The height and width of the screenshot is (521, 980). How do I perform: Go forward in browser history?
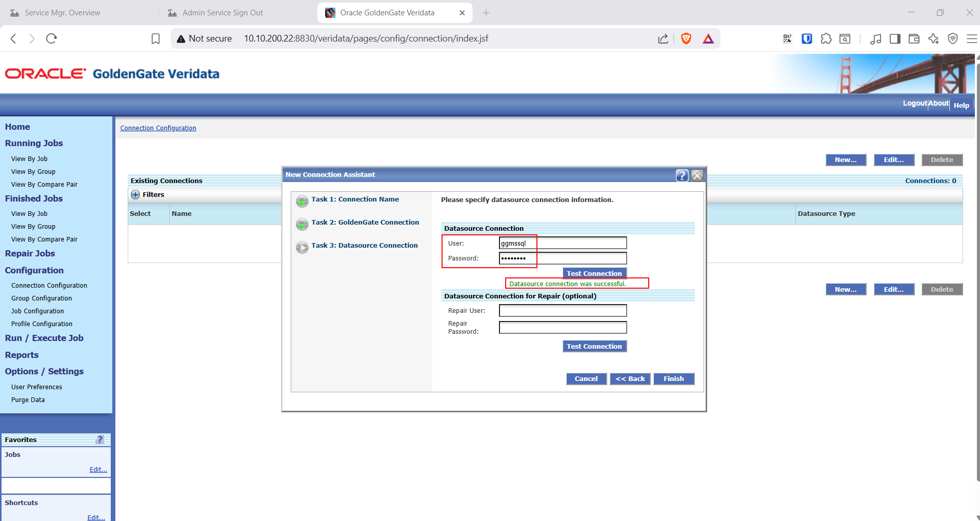coord(32,38)
